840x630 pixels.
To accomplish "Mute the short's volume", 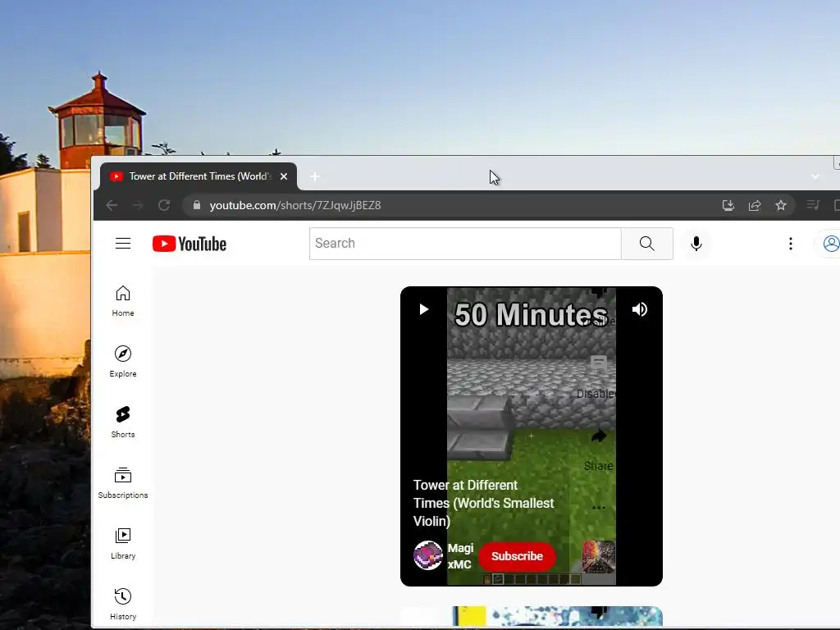I will (639, 309).
